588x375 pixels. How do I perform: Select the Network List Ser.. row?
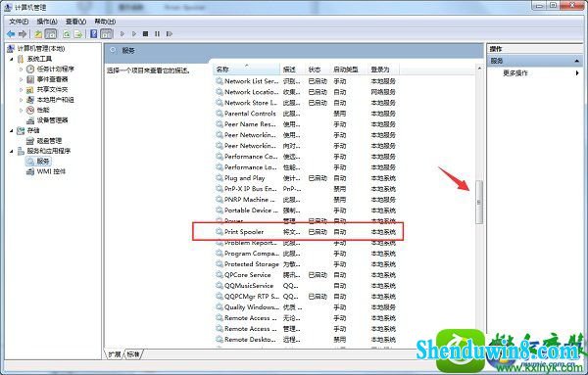tap(306, 81)
